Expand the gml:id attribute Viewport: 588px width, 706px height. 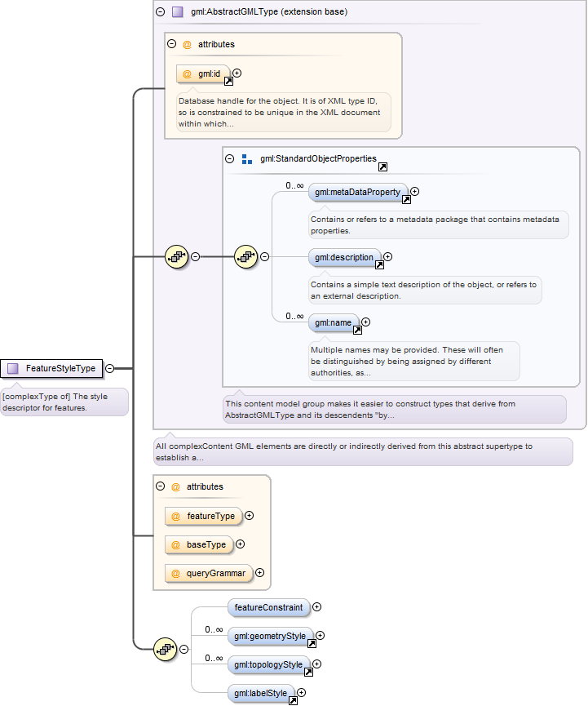pyautogui.click(x=237, y=73)
